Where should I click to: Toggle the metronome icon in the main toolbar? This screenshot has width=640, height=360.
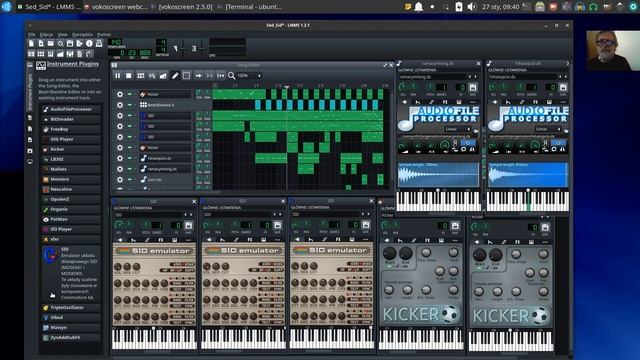coord(99,44)
